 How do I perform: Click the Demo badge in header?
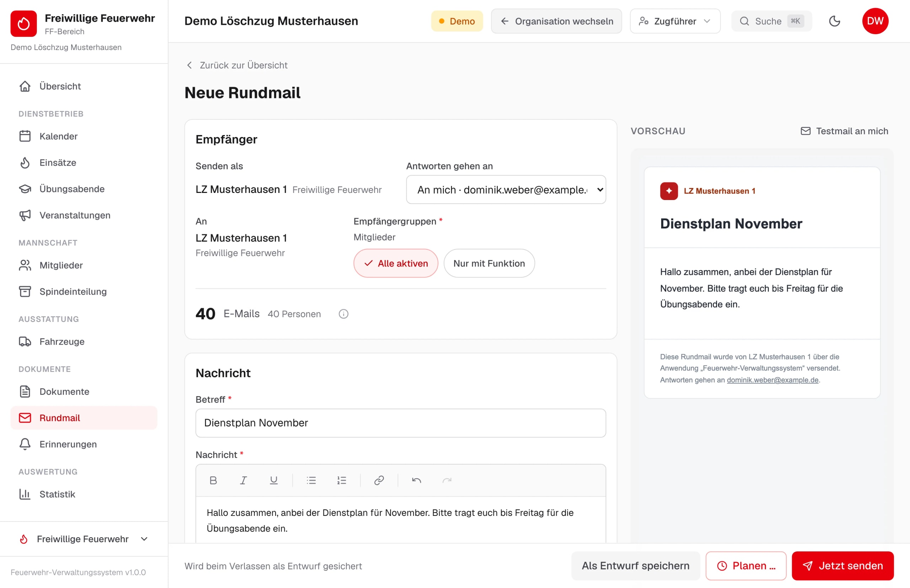457,21
